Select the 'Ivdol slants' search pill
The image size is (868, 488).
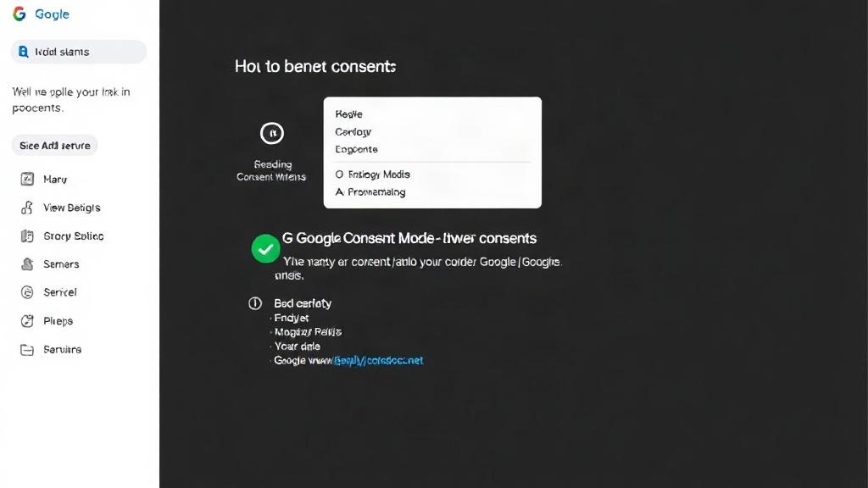[x=79, y=52]
